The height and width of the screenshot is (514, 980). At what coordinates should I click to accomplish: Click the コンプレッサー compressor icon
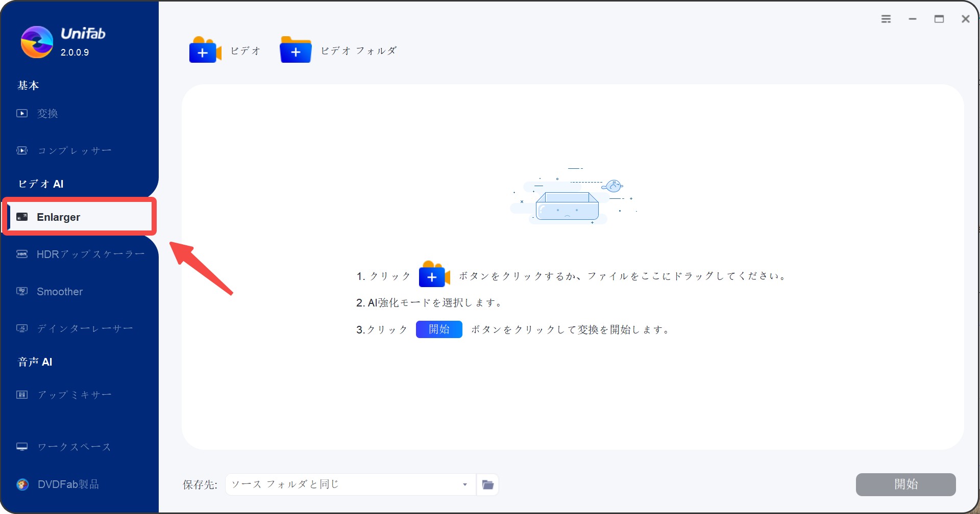tap(22, 150)
